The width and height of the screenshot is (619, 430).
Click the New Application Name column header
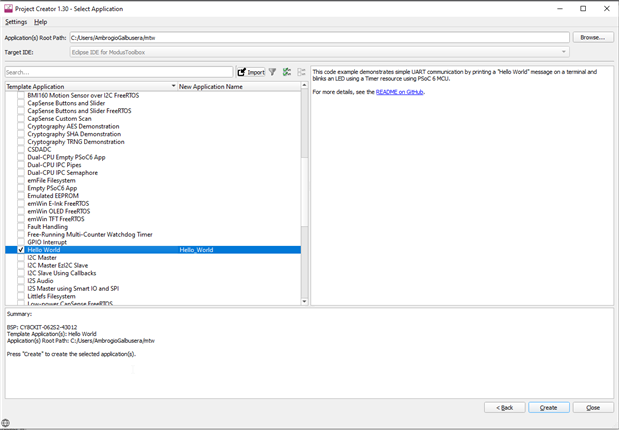239,86
